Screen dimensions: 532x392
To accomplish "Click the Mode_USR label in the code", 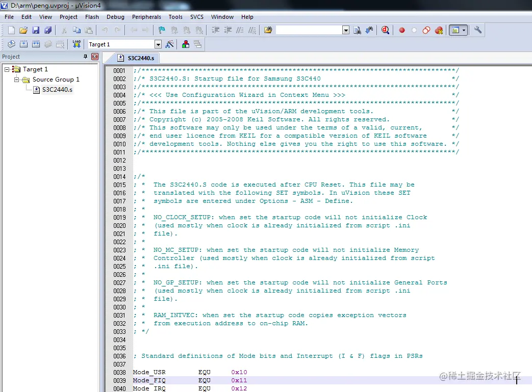I will 149,372.
